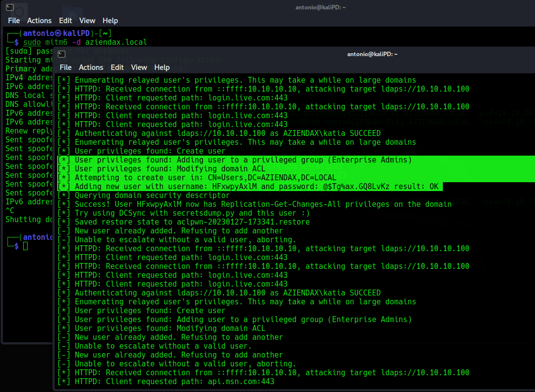Click highlighted 'Adding user to a privileged group' line
The width and height of the screenshot is (535, 392).
235,160
